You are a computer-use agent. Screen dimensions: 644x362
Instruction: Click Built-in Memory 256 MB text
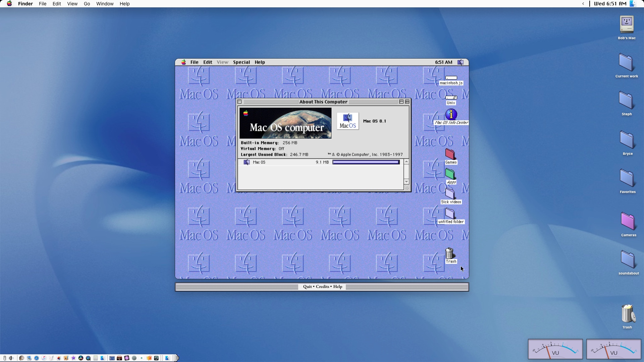click(x=269, y=143)
